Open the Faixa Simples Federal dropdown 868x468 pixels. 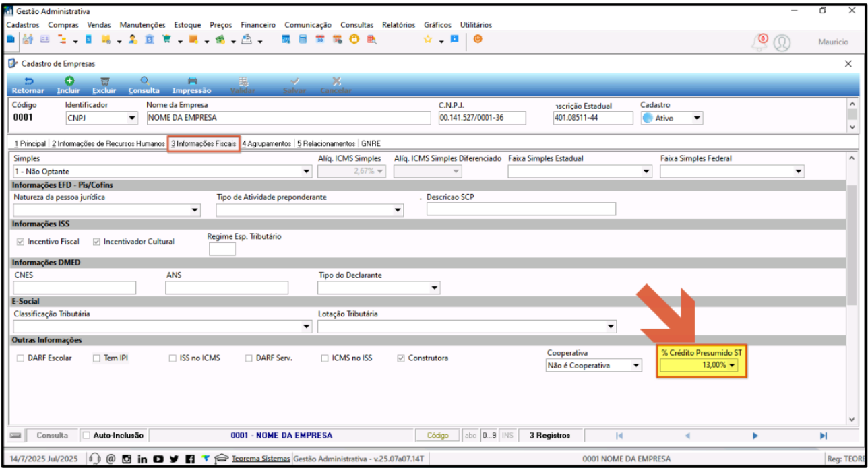pos(799,172)
